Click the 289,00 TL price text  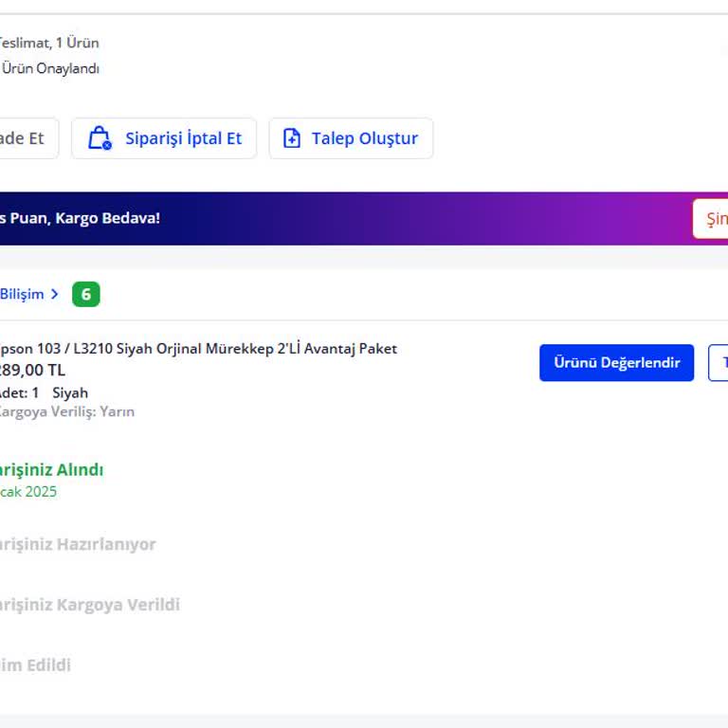(32, 371)
